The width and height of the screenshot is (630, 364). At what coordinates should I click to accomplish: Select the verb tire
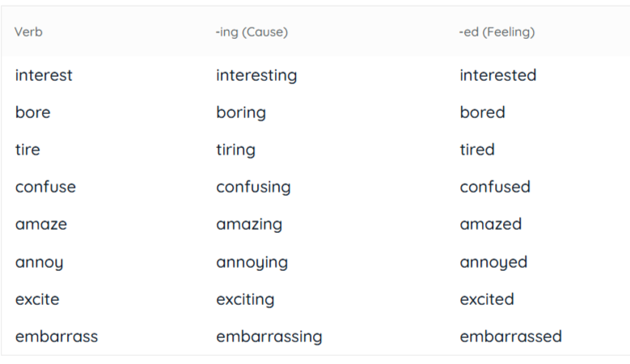(27, 150)
